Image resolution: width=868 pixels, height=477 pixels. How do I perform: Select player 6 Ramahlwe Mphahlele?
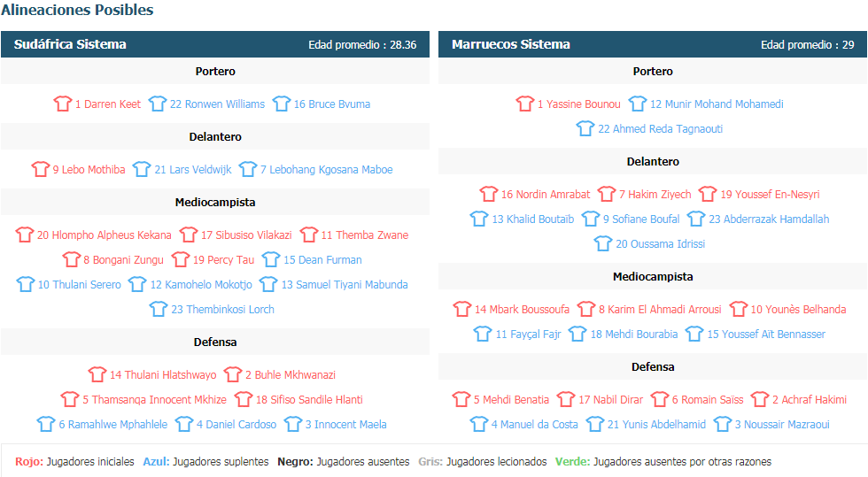(113, 425)
